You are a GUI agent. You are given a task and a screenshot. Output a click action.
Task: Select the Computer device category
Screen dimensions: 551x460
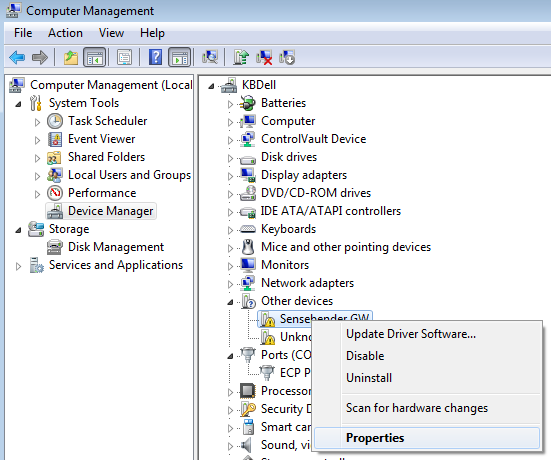pos(288,121)
